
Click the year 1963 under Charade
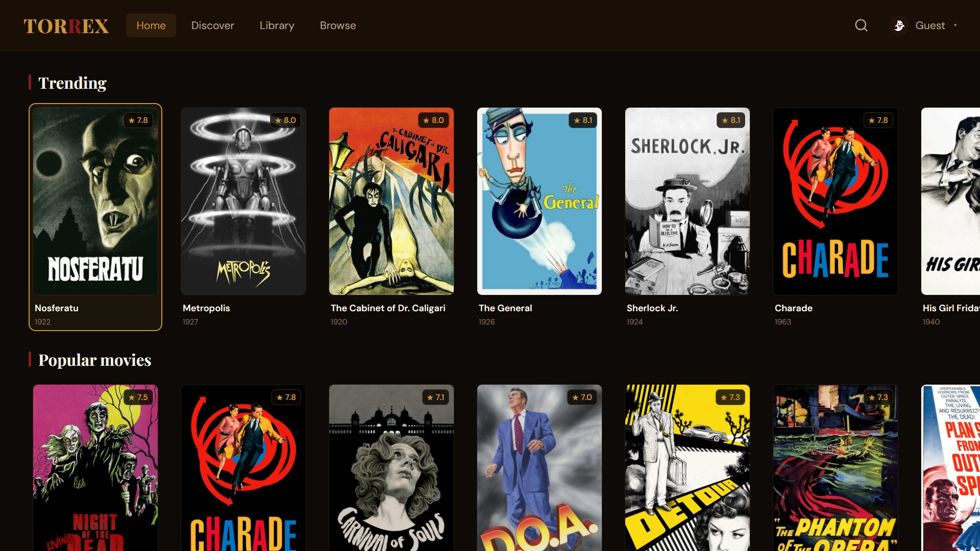(783, 322)
